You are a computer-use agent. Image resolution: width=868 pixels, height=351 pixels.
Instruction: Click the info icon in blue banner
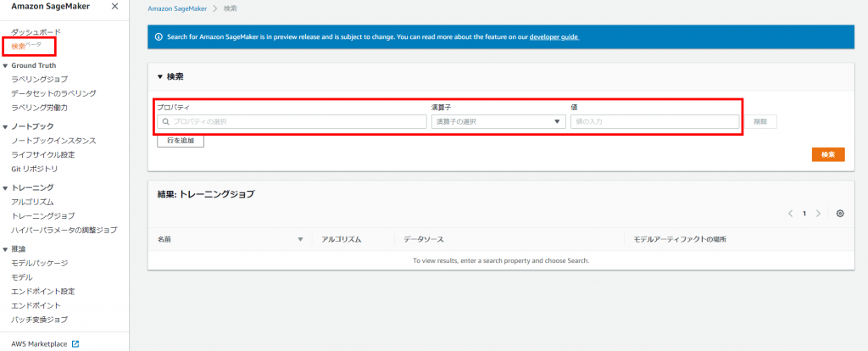pyautogui.click(x=159, y=37)
